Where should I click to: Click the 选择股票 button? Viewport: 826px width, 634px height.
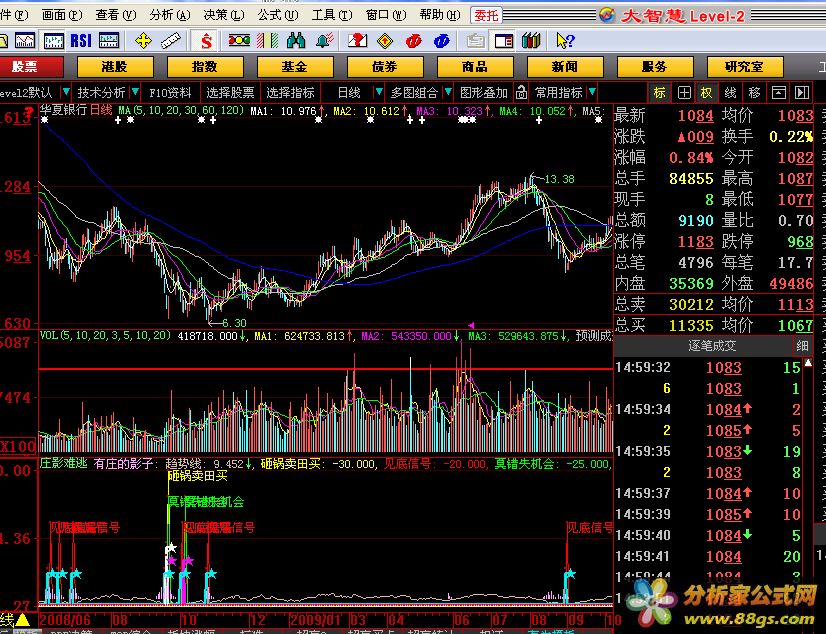(230, 93)
